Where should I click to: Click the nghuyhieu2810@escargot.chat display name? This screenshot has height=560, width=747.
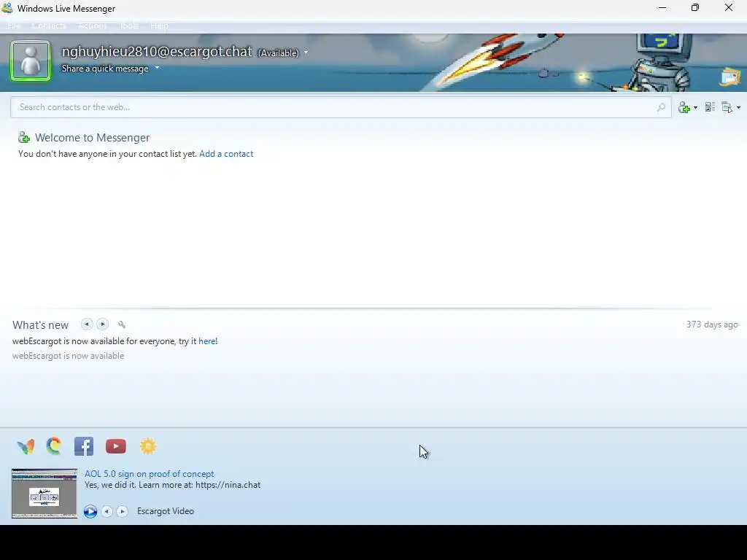[157, 52]
